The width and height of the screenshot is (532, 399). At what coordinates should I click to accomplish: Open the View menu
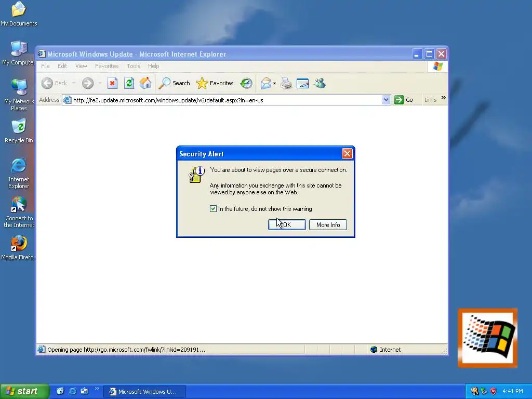81,66
